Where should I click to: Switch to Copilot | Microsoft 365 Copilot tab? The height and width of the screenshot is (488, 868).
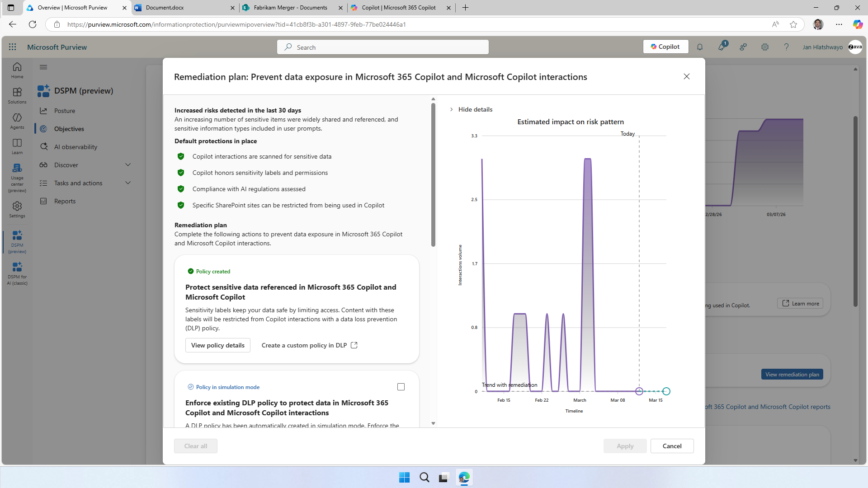coord(401,8)
